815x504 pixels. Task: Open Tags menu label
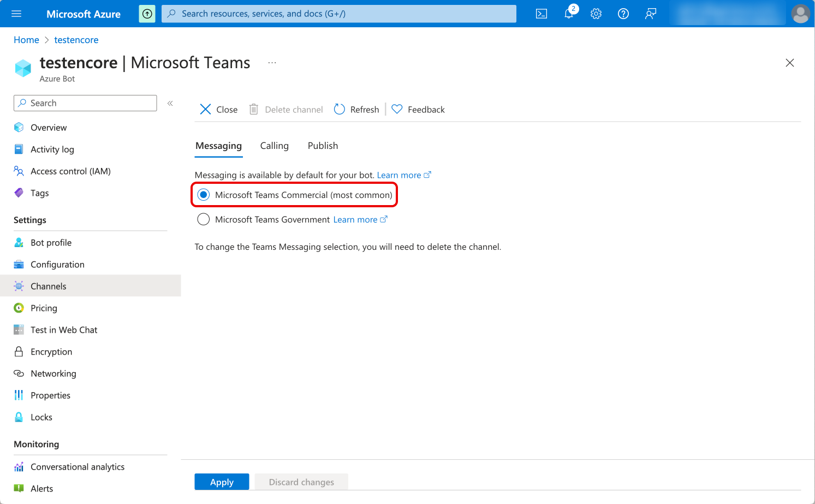tap(40, 193)
